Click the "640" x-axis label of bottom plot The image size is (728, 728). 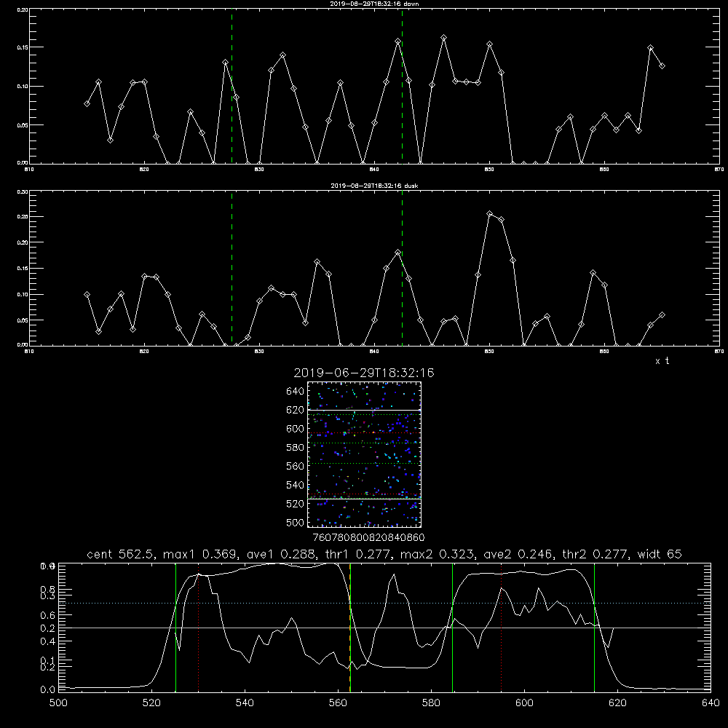[x=711, y=703]
